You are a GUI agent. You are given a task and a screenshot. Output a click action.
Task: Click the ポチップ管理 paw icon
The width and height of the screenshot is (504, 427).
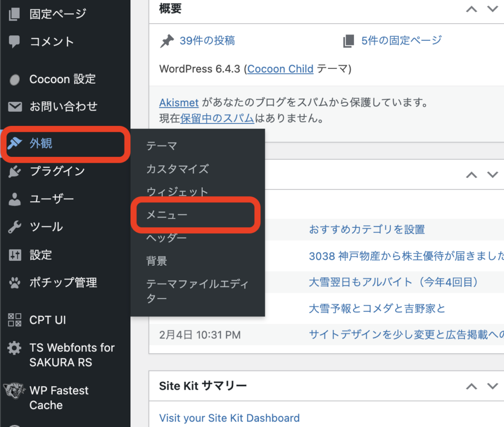[15, 283]
